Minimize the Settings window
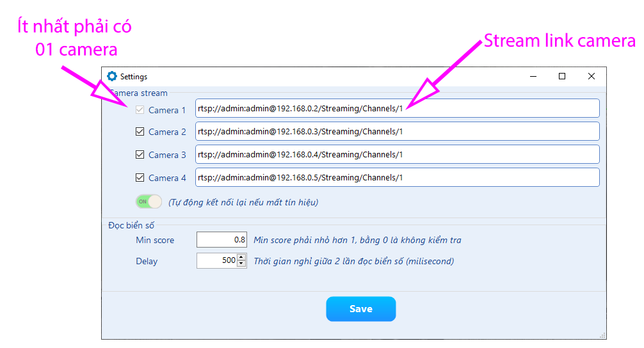This screenshot has height=348, width=644. pyautogui.click(x=533, y=76)
